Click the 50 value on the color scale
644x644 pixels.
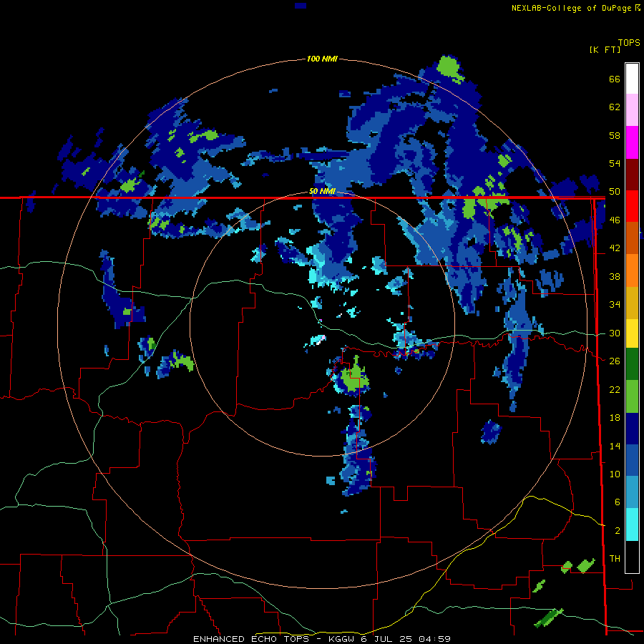[615, 192]
